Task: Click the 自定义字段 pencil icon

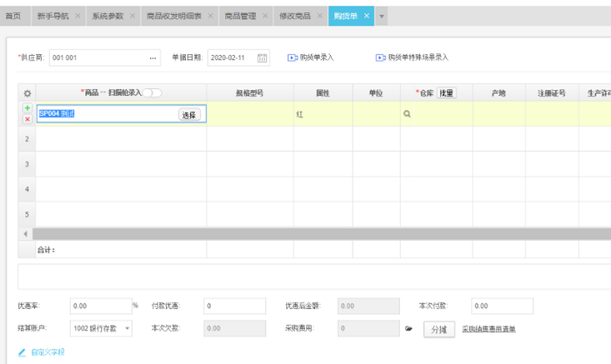Action: (22, 353)
